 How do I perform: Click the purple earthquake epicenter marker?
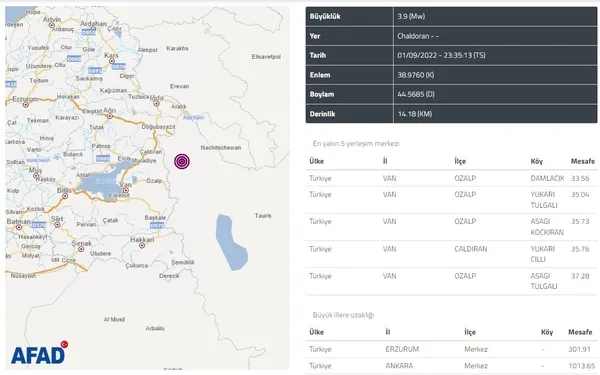[x=182, y=161]
